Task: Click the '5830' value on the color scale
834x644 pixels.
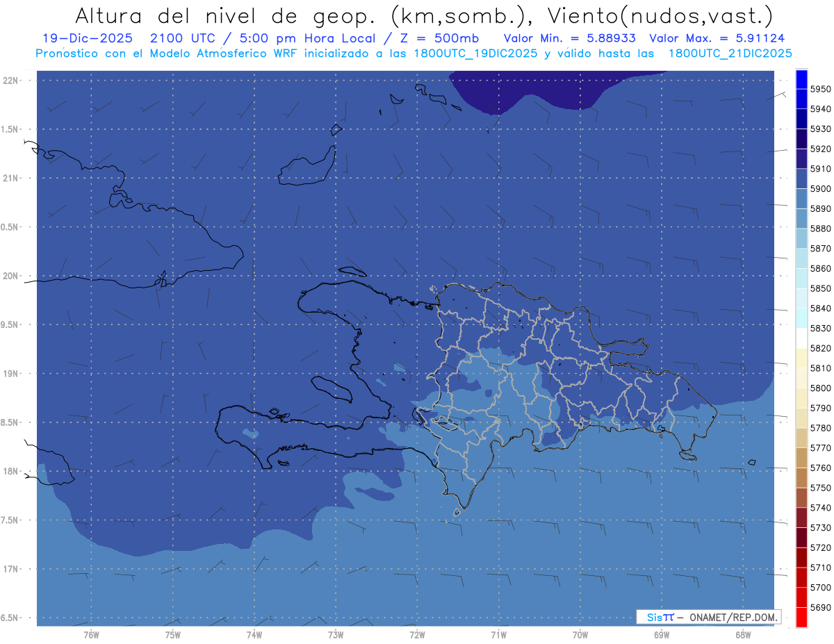Action: point(820,329)
